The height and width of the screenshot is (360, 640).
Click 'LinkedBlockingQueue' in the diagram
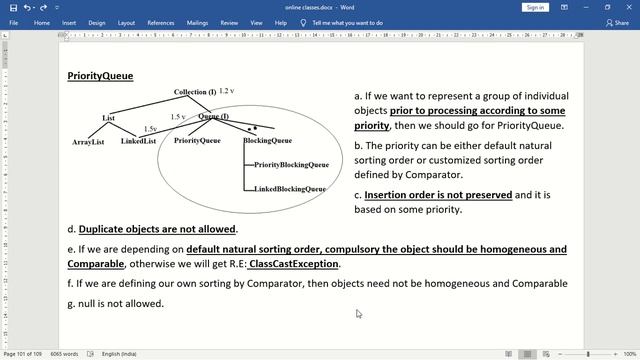pos(290,189)
